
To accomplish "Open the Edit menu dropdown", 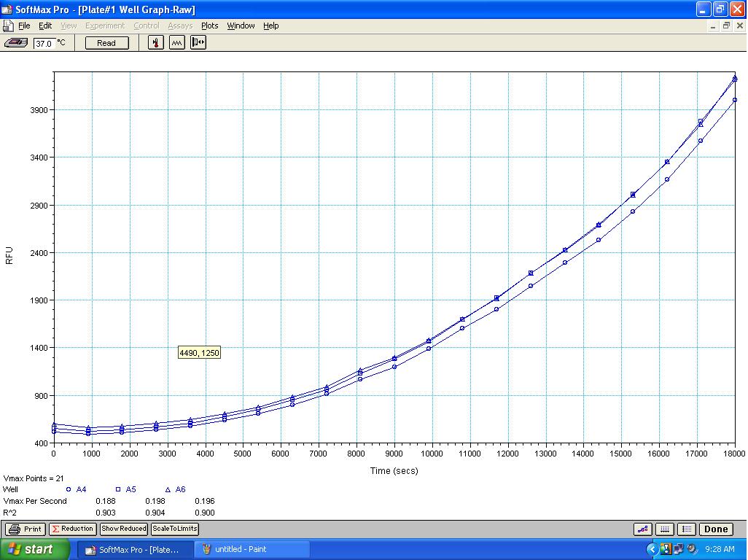I will click(x=45, y=26).
